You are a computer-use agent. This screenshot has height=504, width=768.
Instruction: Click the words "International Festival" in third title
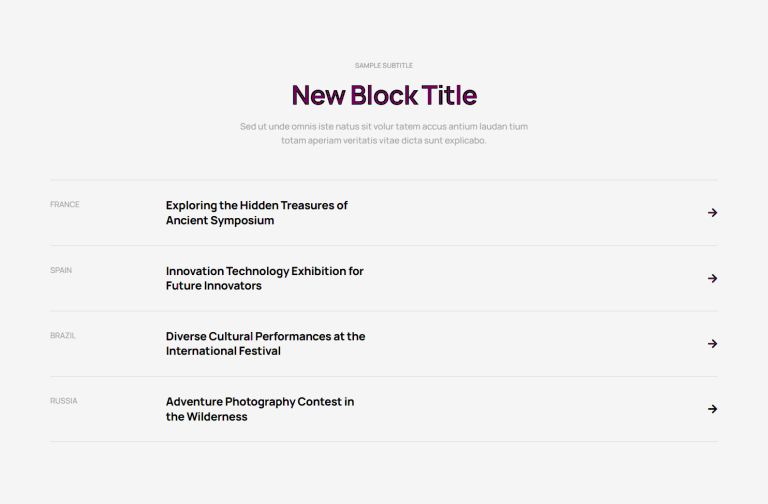[223, 351]
